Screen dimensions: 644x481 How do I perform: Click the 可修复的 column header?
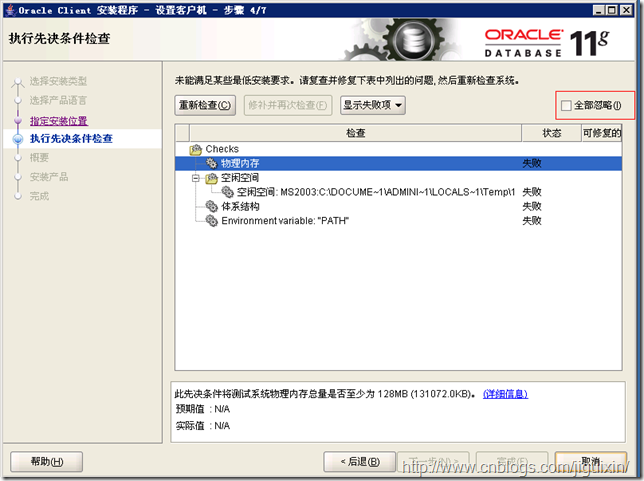click(602, 133)
